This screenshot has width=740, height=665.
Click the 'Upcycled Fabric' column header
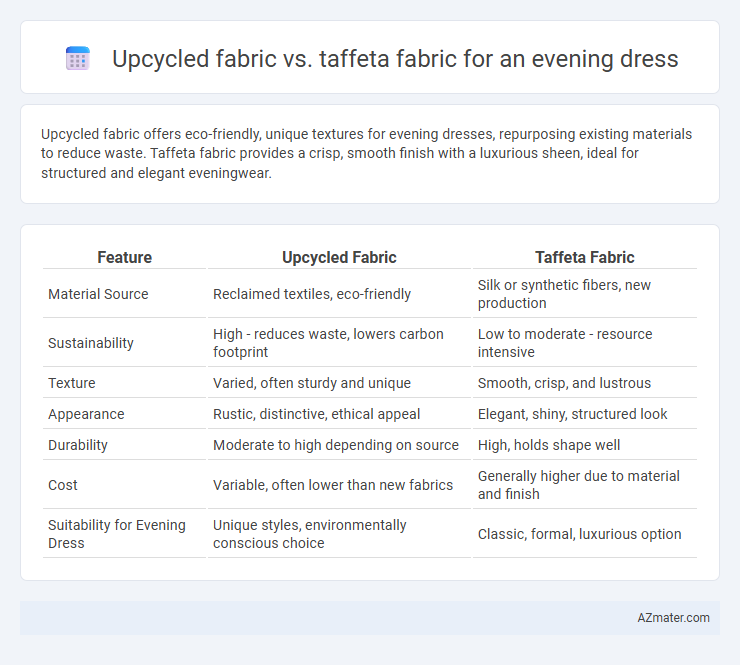tap(339, 257)
